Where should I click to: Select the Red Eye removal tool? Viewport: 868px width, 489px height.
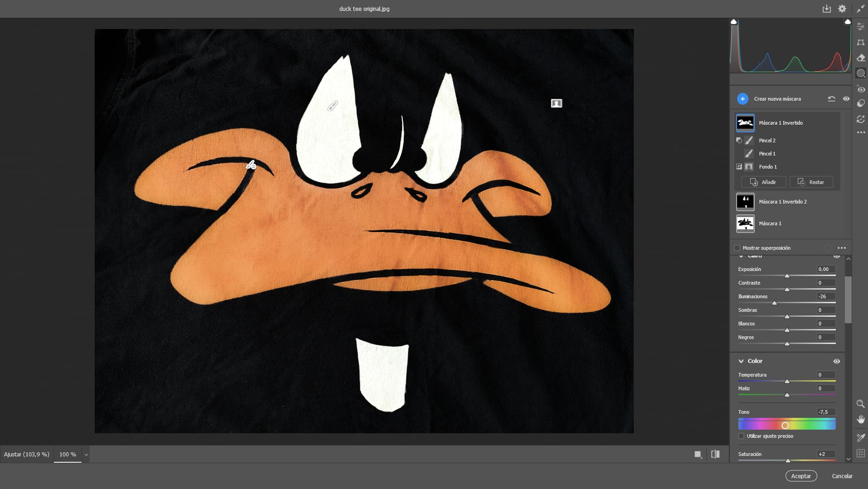(x=861, y=89)
